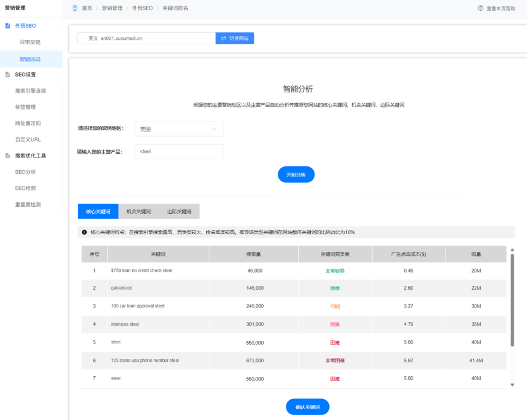Click the 开始分析 button
Viewport: 527px width, 420px height.
[x=295, y=175]
